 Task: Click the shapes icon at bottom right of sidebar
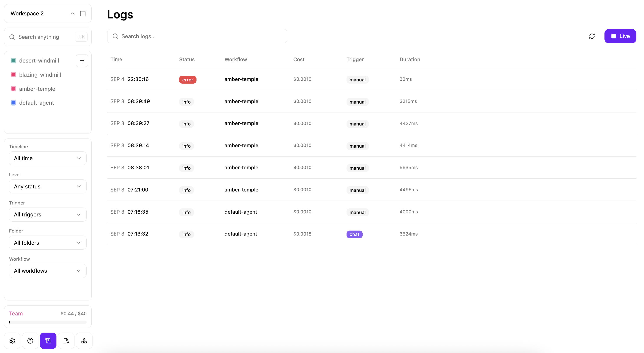tap(84, 340)
